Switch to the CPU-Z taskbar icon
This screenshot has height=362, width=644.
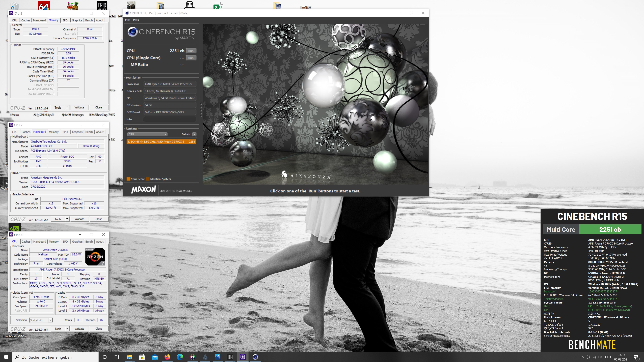243,357
